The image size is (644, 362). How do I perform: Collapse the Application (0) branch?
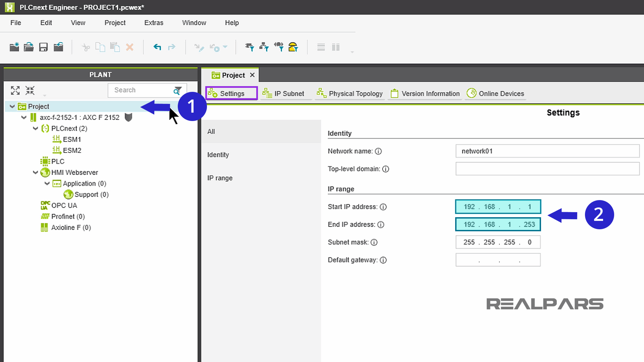(47, 183)
